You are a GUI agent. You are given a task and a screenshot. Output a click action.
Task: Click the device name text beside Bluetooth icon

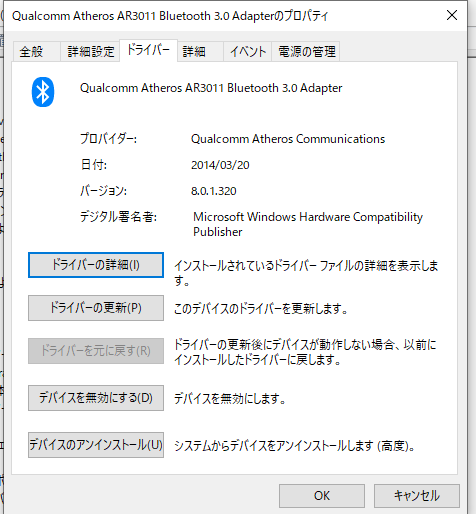pos(211,88)
